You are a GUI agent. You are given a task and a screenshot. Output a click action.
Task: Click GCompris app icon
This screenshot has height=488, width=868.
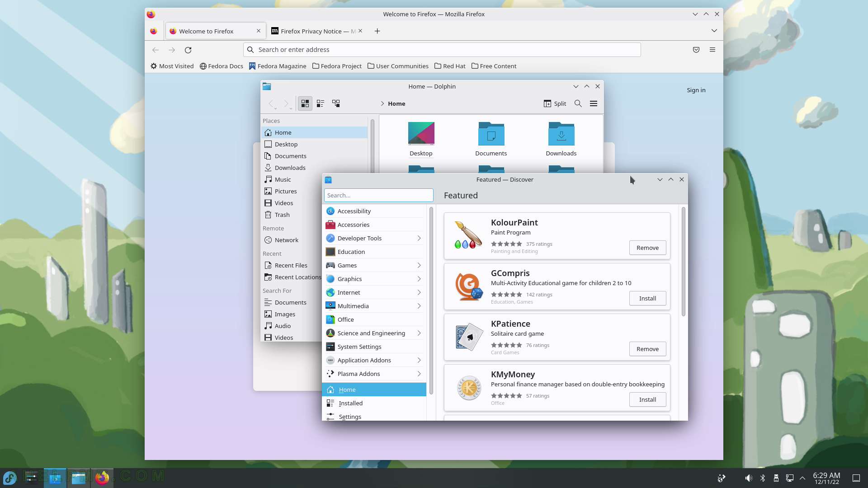click(x=468, y=286)
